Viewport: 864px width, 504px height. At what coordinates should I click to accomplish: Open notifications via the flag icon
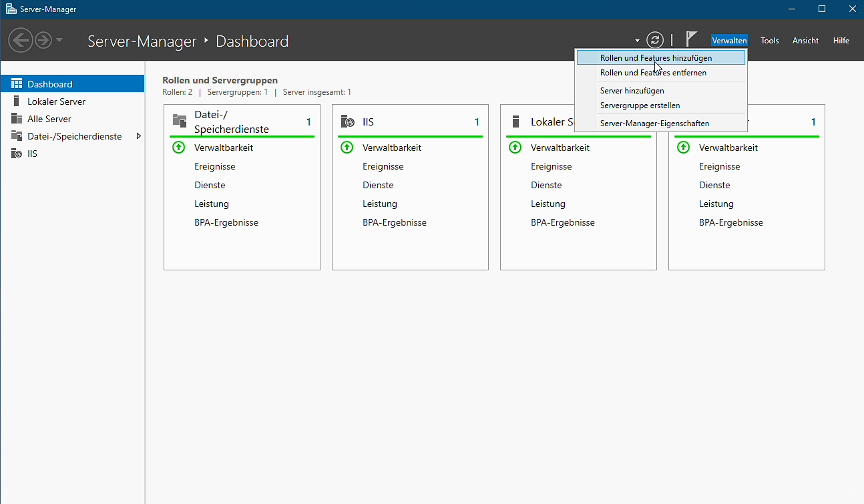(x=691, y=39)
